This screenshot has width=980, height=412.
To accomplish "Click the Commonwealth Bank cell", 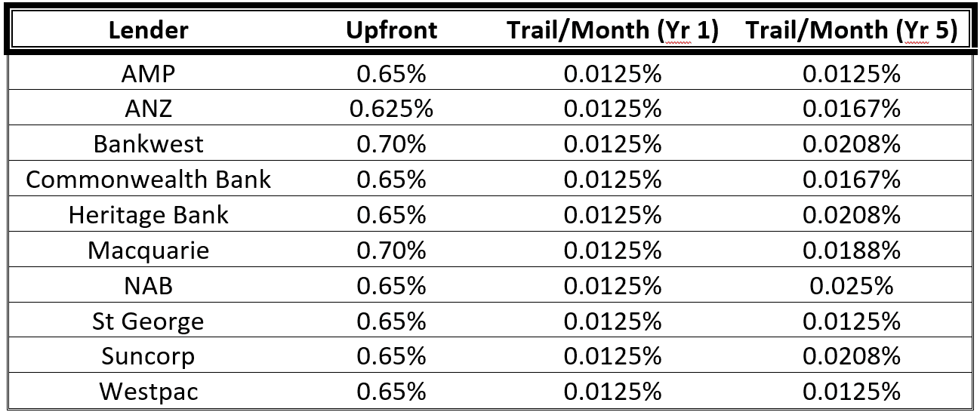I will tap(148, 180).
